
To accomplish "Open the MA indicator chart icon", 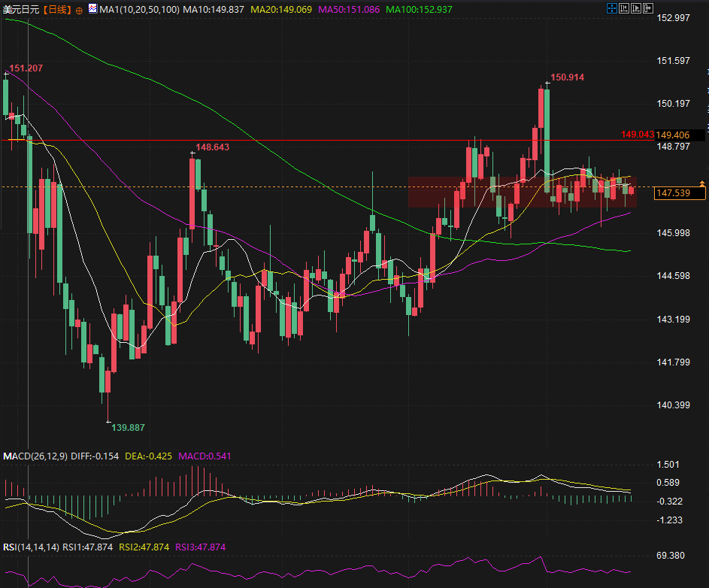I will click(x=92, y=8).
